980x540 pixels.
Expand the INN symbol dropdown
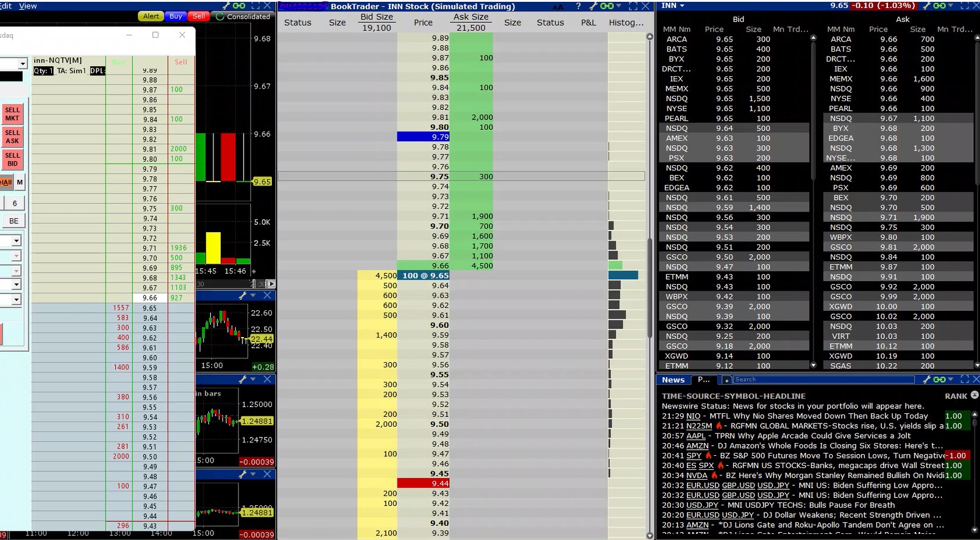pos(682,5)
